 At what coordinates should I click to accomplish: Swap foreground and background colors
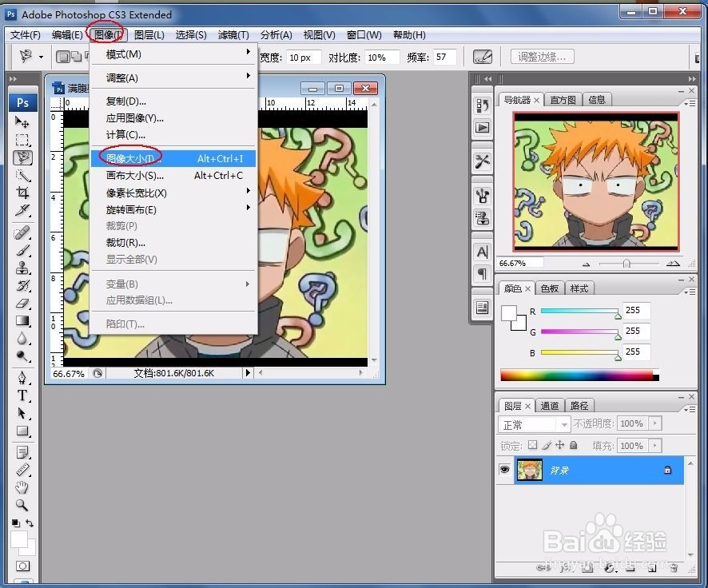30,523
